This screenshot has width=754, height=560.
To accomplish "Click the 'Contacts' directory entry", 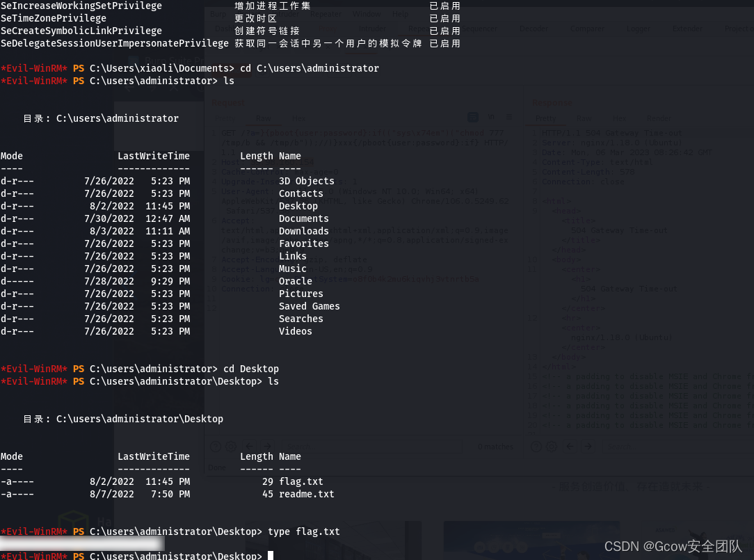I will coord(301,193).
